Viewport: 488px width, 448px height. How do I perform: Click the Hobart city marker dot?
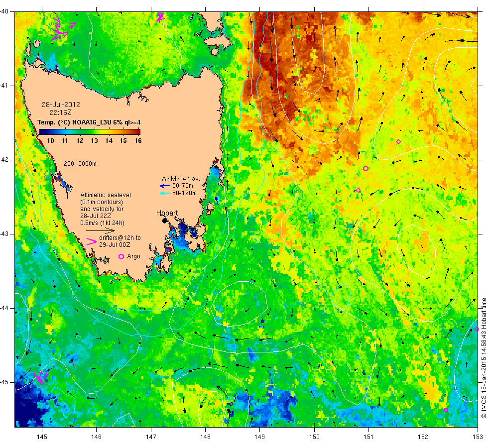coord(165,221)
